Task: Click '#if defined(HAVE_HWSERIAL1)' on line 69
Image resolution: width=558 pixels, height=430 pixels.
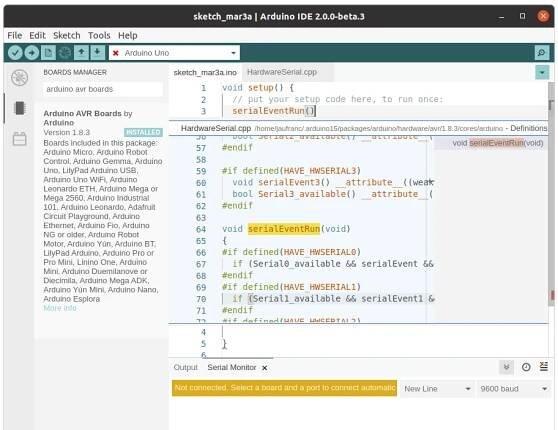Action: pyautogui.click(x=291, y=287)
